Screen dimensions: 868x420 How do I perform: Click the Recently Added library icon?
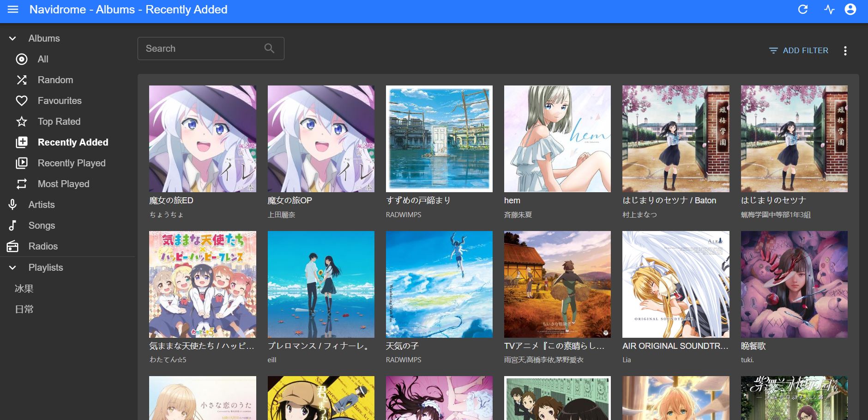(22, 142)
